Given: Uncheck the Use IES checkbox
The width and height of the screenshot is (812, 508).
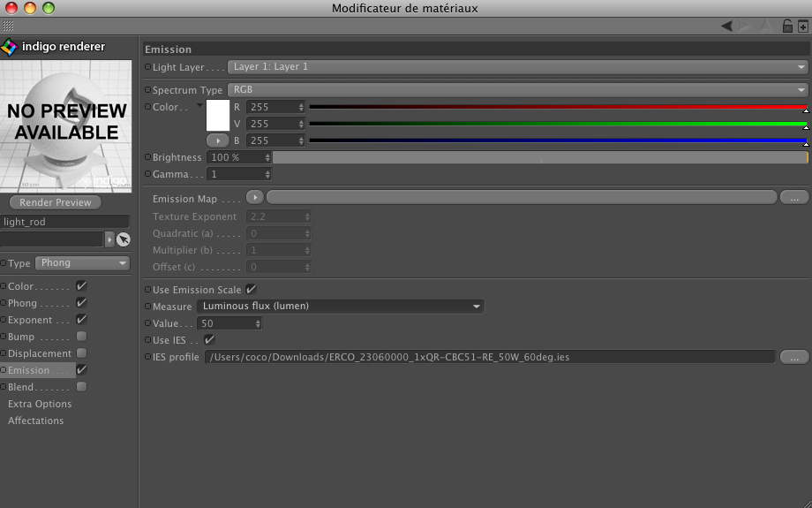Looking at the screenshot, I should (x=209, y=340).
